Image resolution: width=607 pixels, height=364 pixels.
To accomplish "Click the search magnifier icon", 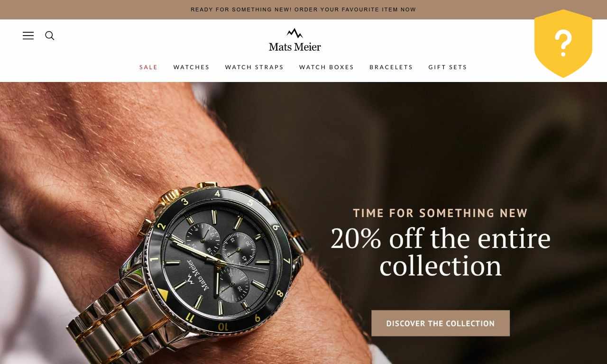I will coord(50,36).
